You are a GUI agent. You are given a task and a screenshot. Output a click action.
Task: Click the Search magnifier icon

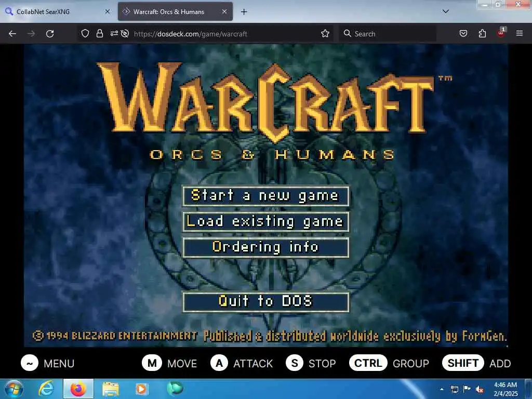pos(348,33)
